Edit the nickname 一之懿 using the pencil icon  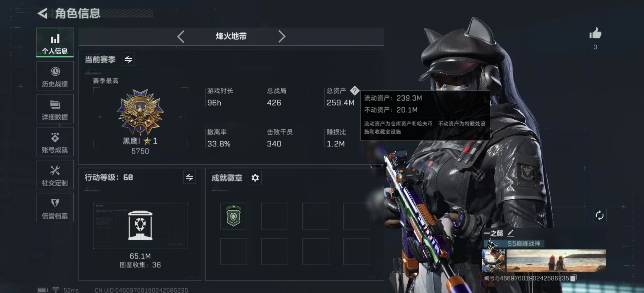pyautogui.click(x=510, y=233)
